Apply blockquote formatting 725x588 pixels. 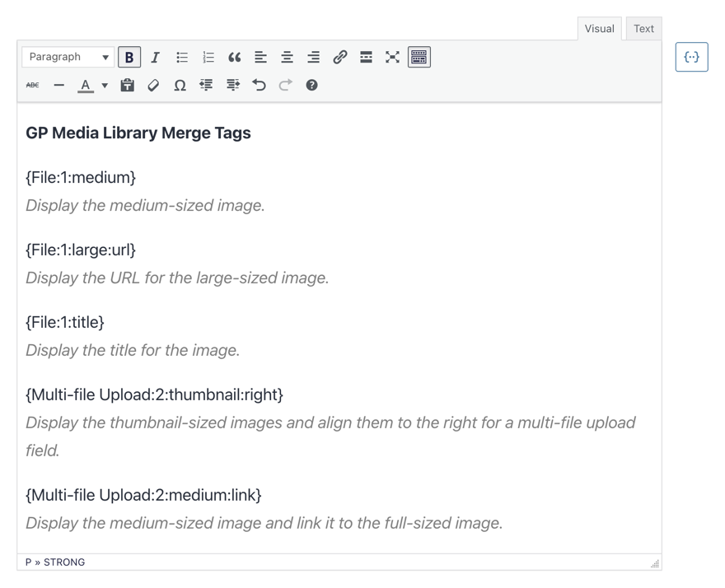tap(235, 57)
